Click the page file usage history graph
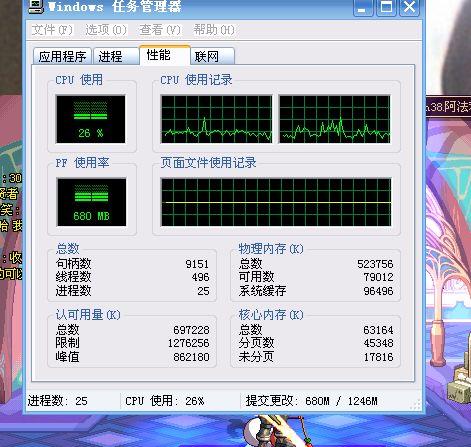Screen dimensions: 471x447 [276, 202]
